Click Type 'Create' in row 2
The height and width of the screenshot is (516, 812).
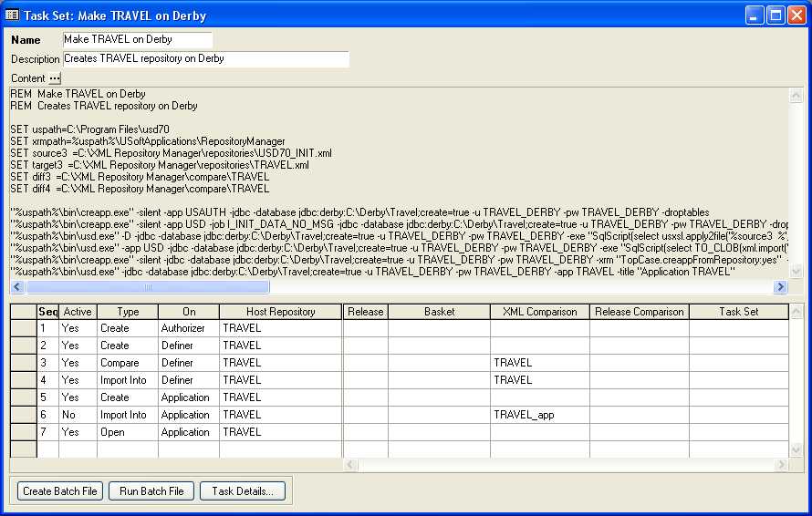pos(128,346)
